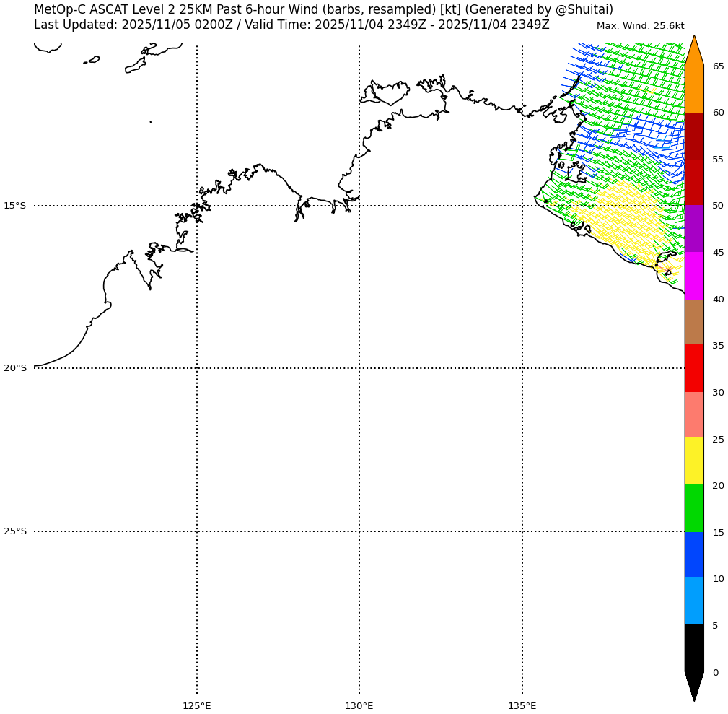The height and width of the screenshot is (714, 728).
Task: Choose the yellow 20-25 kt colorbar band
Action: (694, 461)
